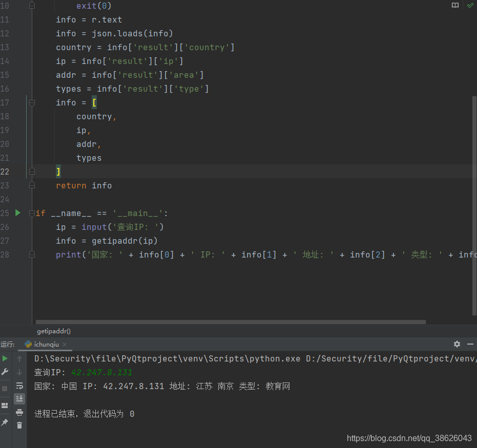Collapse list fold marker at line 17
The image size is (477, 448).
pyautogui.click(x=32, y=103)
